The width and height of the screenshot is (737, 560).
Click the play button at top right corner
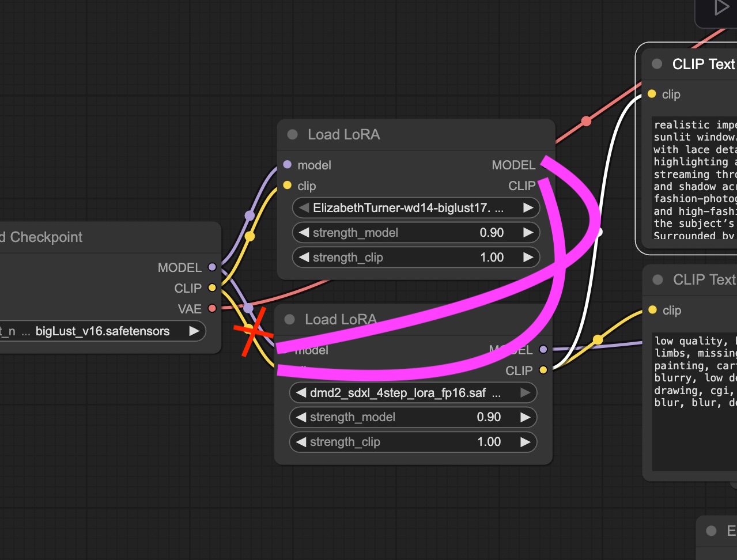point(721,8)
